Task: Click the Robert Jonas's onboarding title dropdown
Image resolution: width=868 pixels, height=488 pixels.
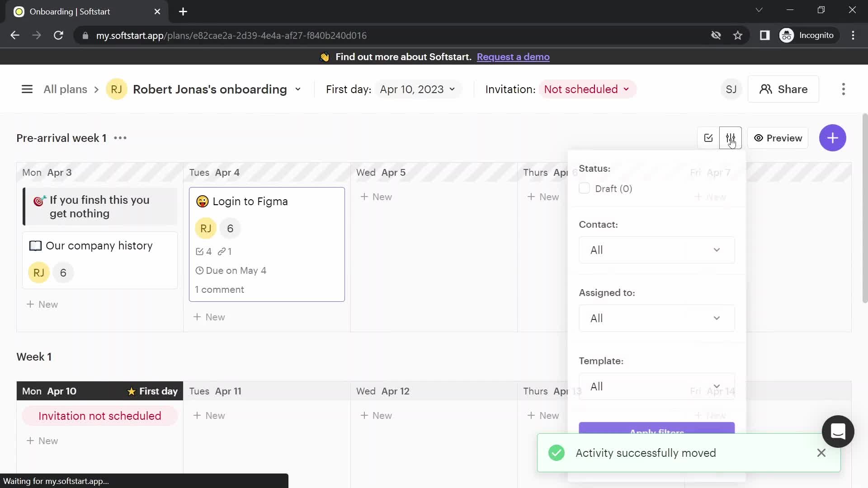Action: coord(298,89)
